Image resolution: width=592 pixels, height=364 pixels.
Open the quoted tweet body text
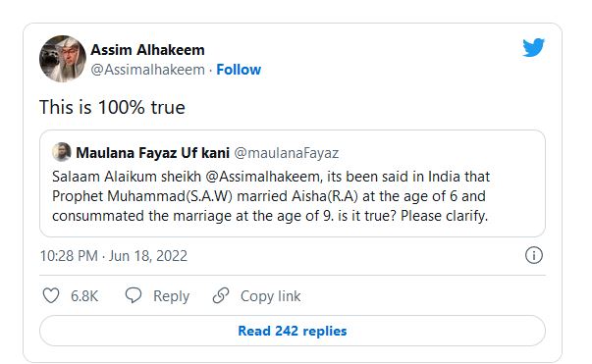click(271, 196)
